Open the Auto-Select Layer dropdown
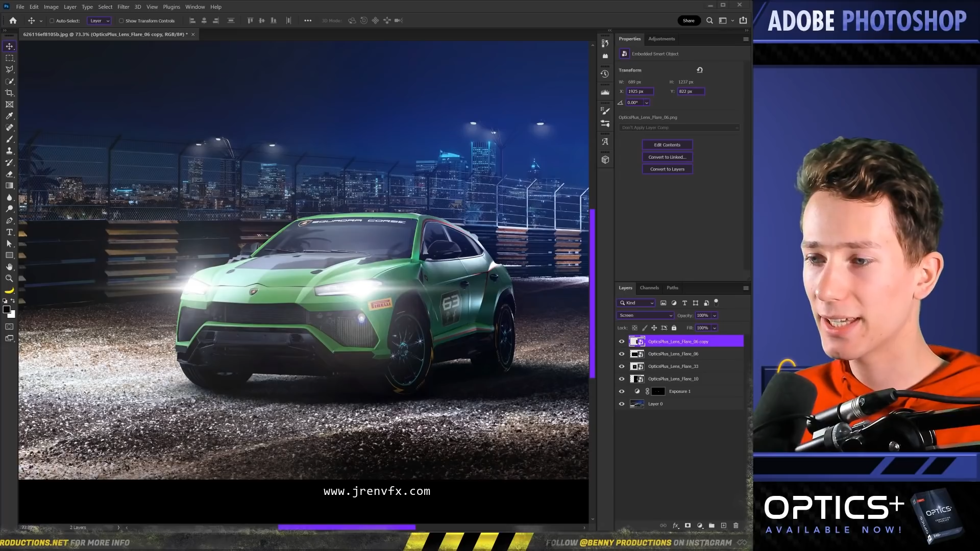 click(99, 21)
